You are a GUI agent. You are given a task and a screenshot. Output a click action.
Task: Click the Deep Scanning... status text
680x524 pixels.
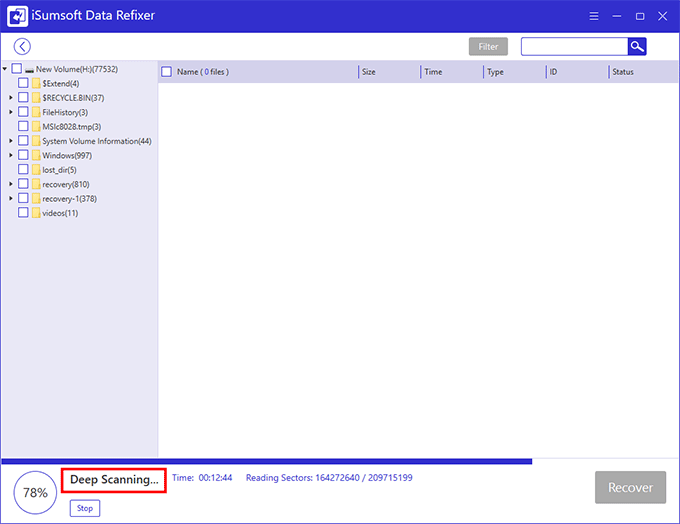[114, 480]
